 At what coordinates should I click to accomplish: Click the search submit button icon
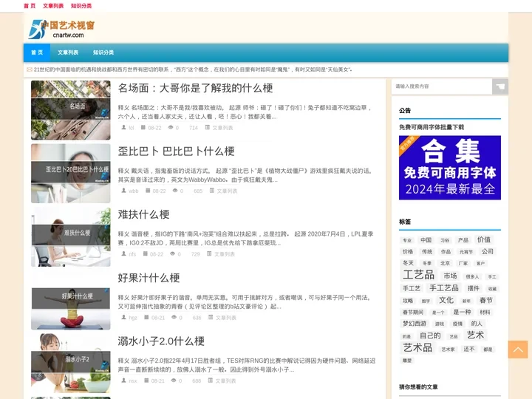pyautogui.click(x=500, y=86)
